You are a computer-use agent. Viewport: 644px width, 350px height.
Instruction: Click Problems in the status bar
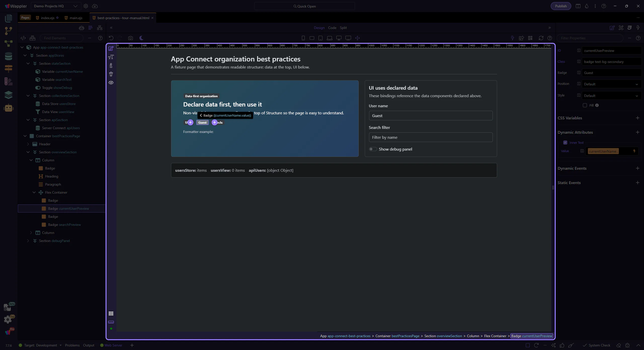tap(72, 345)
